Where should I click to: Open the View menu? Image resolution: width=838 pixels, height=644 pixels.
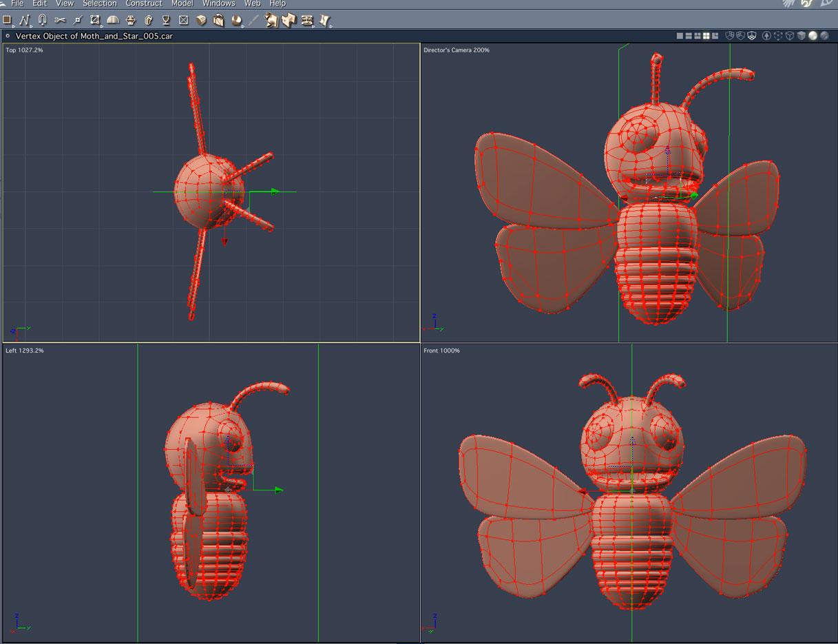tap(65, 3)
